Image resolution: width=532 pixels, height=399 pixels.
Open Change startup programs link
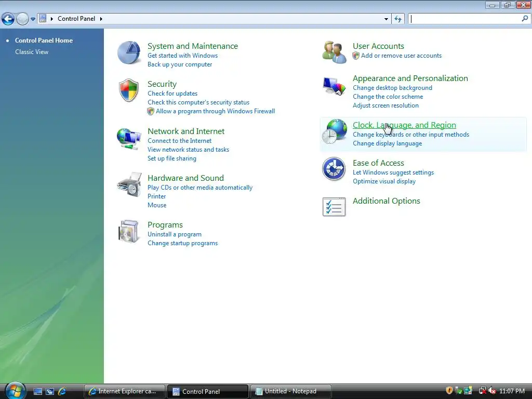pos(182,243)
